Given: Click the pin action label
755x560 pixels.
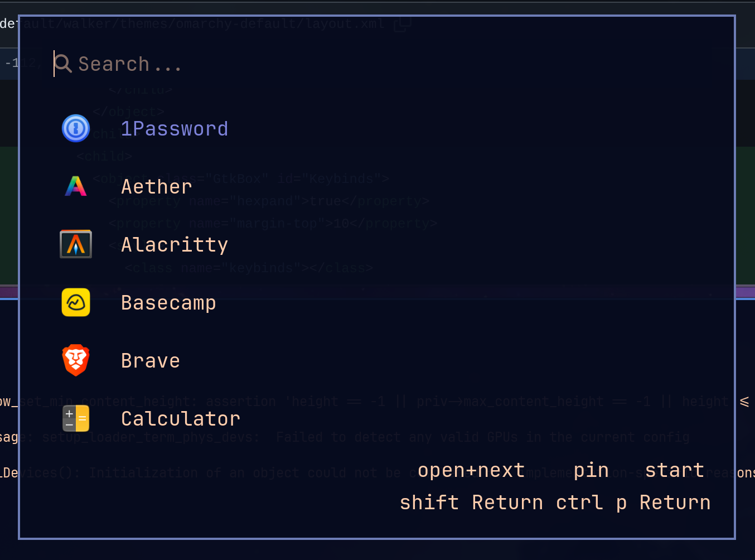Looking at the screenshot, I should [591, 470].
